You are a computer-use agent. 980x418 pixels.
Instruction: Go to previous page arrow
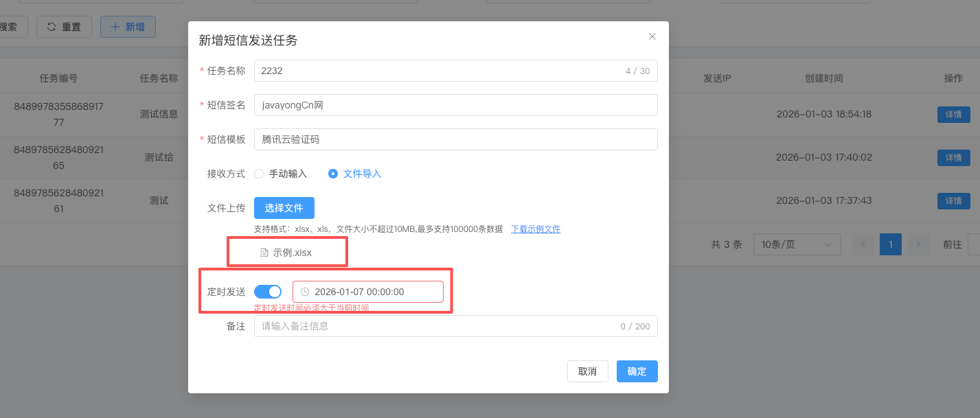click(x=863, y=244)
